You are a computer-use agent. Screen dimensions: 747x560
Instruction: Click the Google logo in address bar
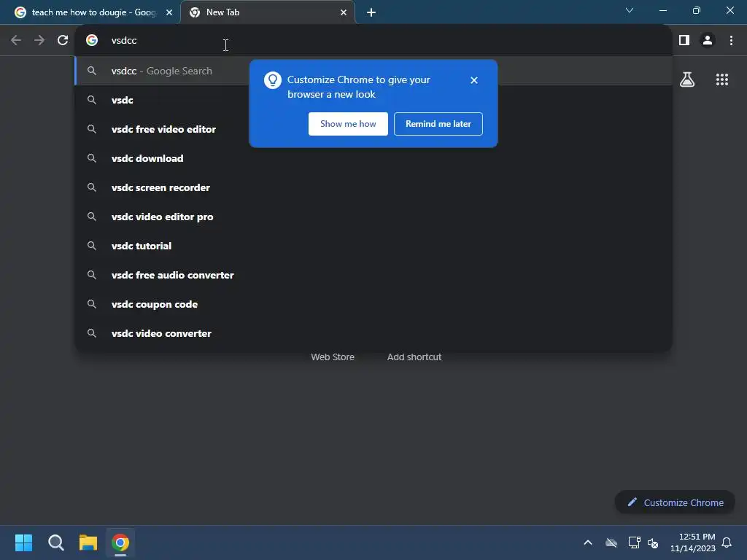92,41
